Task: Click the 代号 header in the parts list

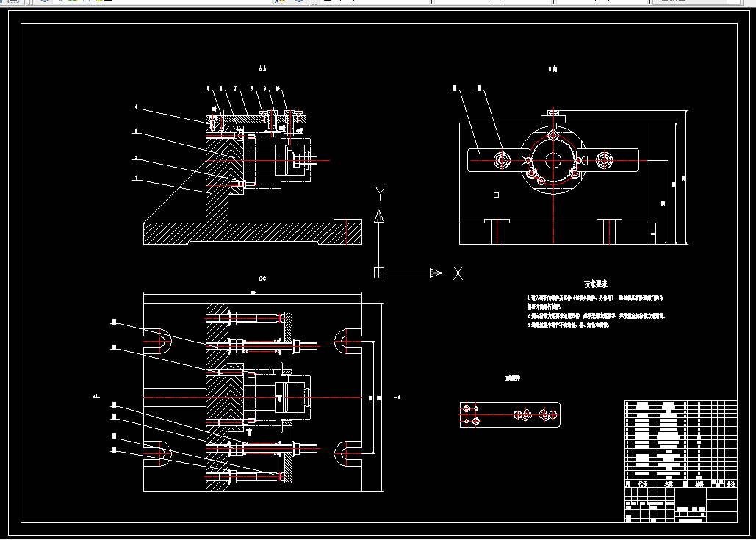Action: (x=643, y=483)
